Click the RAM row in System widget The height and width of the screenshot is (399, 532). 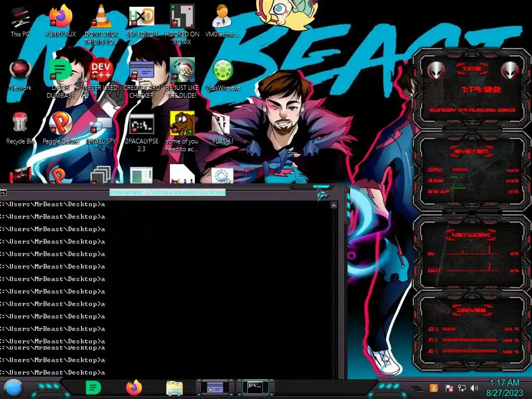click(473, 180)
